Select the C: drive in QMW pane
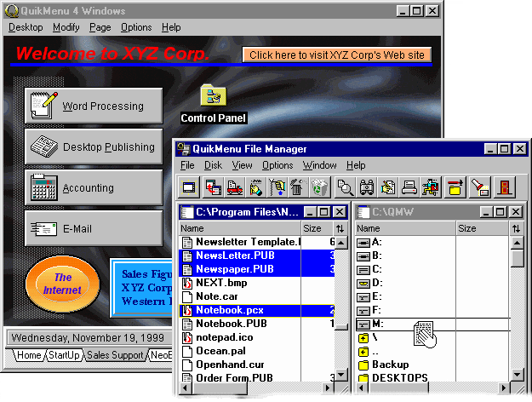The width and height of the screenshot is (532, 402). pyautogui.click(x=377, y=269)
